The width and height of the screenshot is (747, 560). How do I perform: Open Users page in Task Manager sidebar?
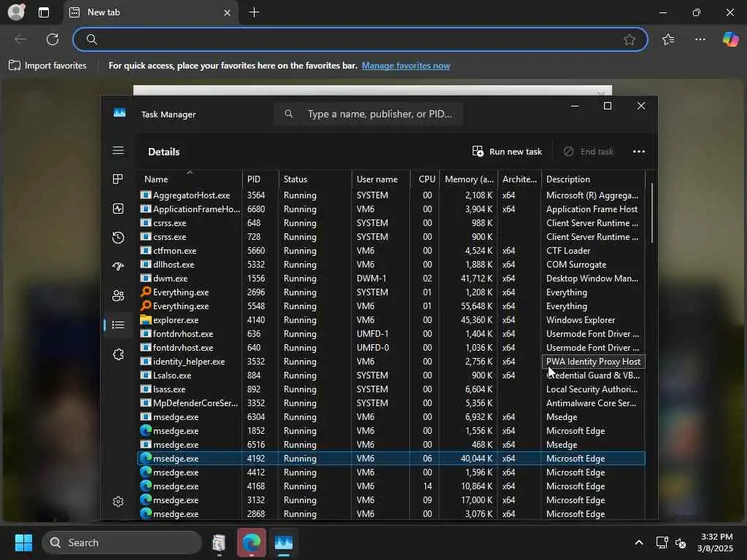[118, 296]
